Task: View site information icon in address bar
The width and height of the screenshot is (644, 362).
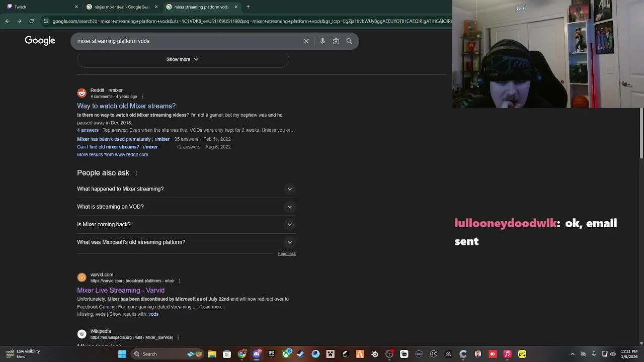Action: coord(46,21)
